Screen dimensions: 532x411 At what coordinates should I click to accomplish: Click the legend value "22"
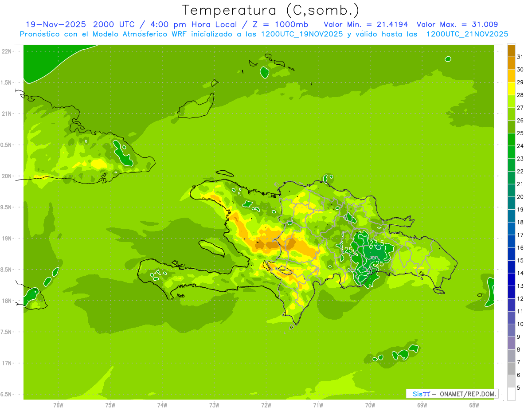pos(520,172)
